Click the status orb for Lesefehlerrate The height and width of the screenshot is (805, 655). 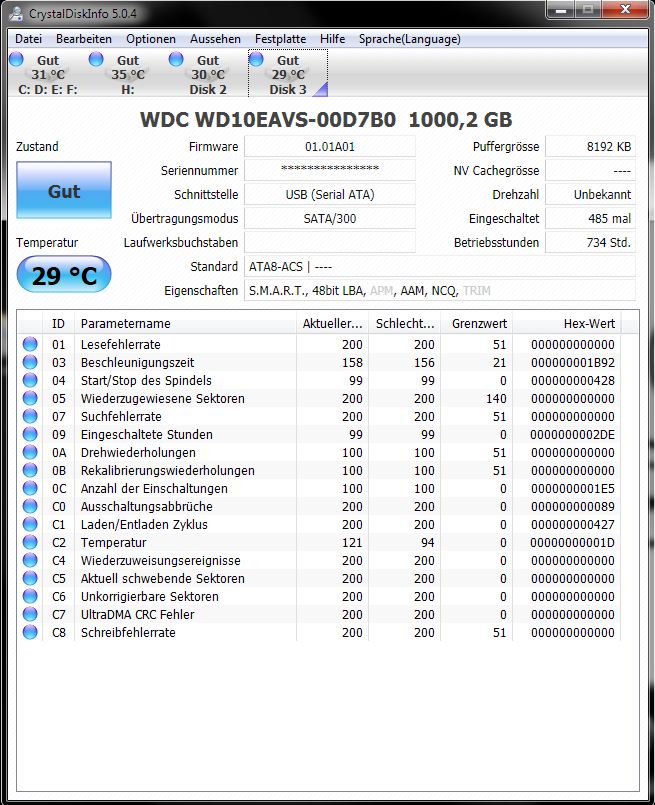coord(30,344)
